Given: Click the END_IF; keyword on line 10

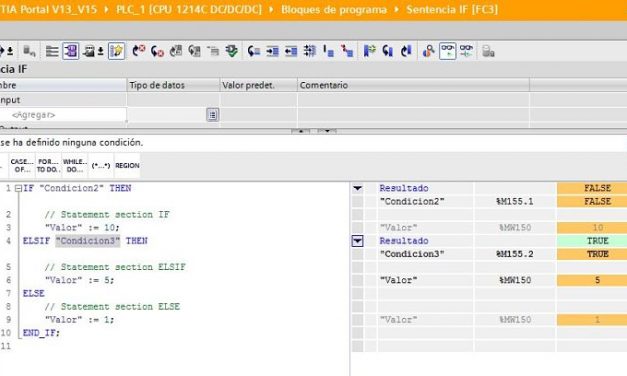Looking at the screenshot, I should [x=41, y=333].
